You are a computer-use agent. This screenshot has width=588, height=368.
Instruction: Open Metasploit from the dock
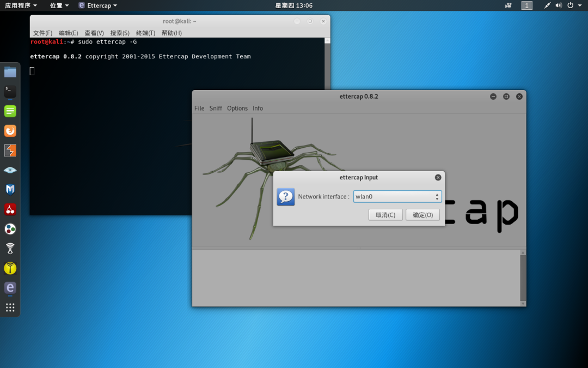click(x=10, y=190)
